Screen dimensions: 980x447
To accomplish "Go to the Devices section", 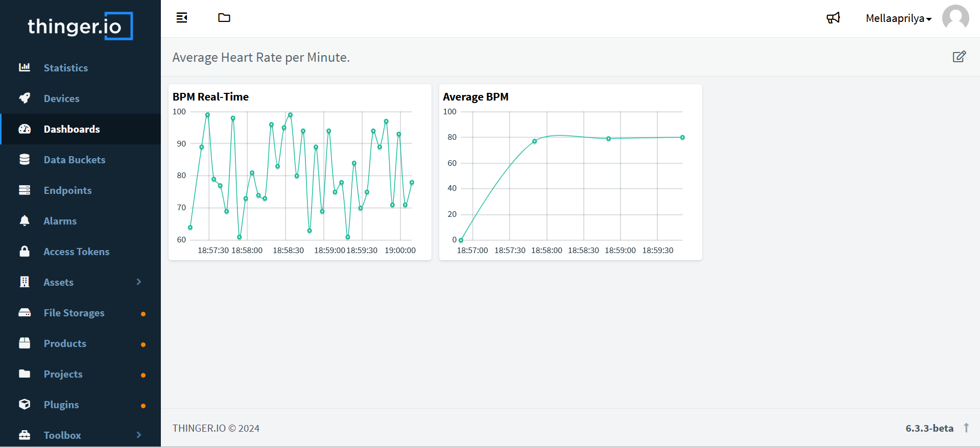I will click(61, 98).
